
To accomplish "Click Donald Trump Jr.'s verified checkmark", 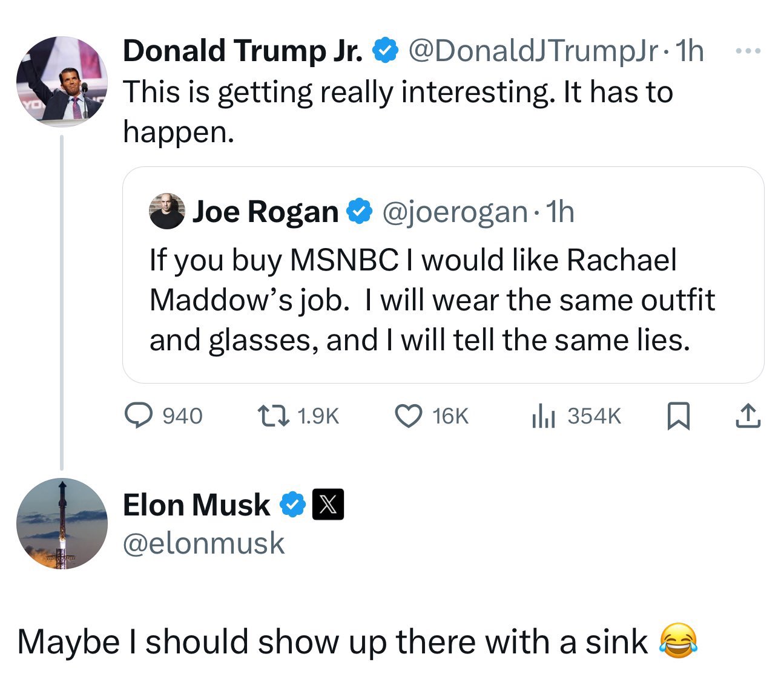I will (x=385, y=50).
